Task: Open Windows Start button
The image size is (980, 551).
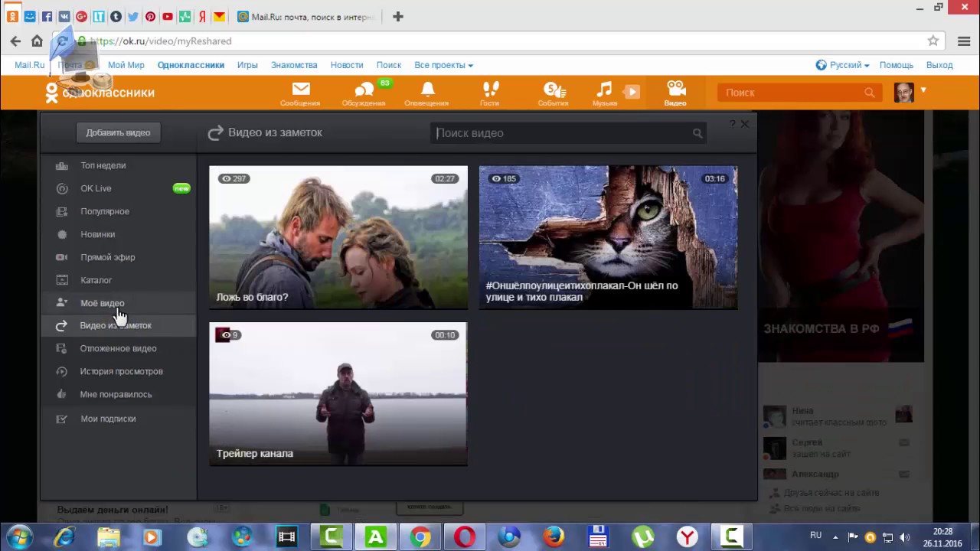Action: tap(19, 536)
